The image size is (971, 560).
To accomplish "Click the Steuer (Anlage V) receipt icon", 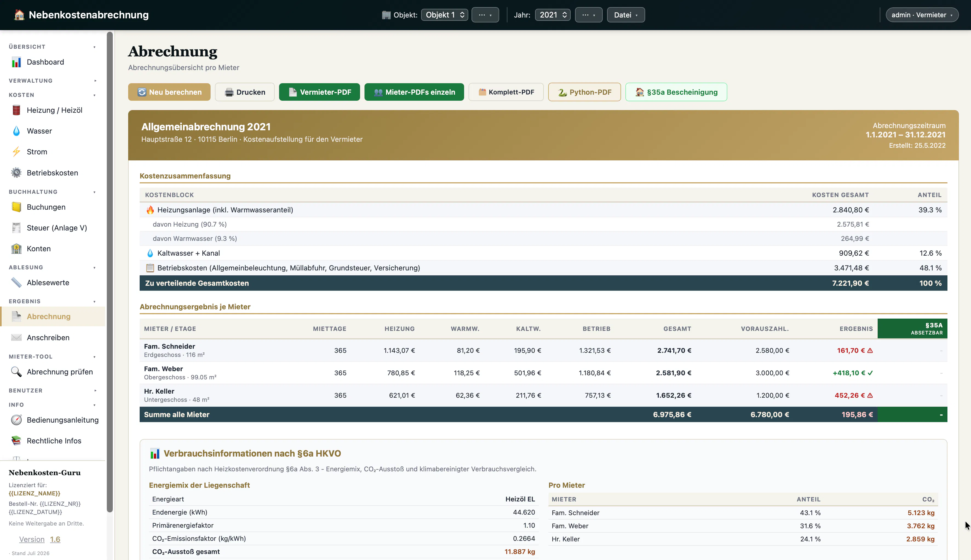I will click(x=16, y=228).
